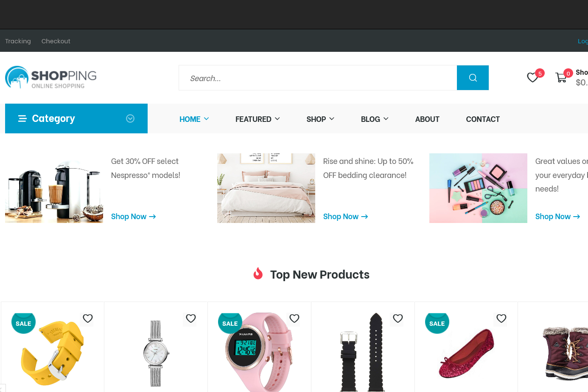Expand the Category dropdown chevron
The height and width of the screenshot is (392, 588).
coord(130,118)
